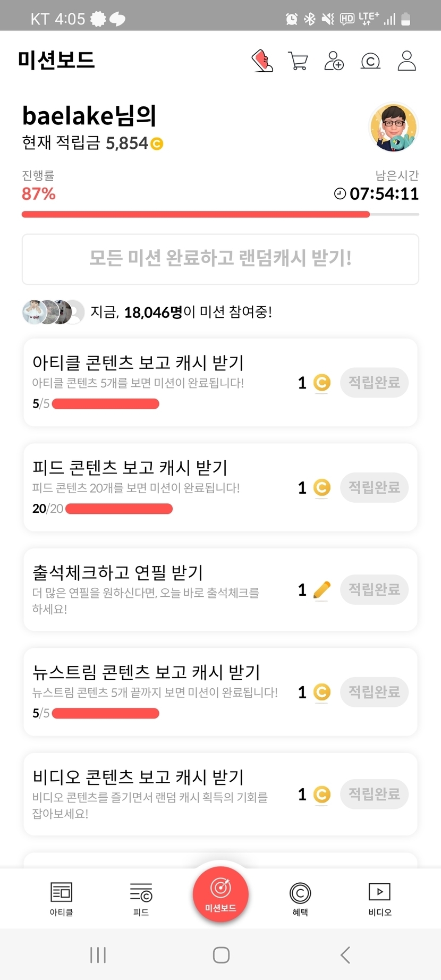Tap the profile avatar picture

pyautogui.click(x=393, y=128)
